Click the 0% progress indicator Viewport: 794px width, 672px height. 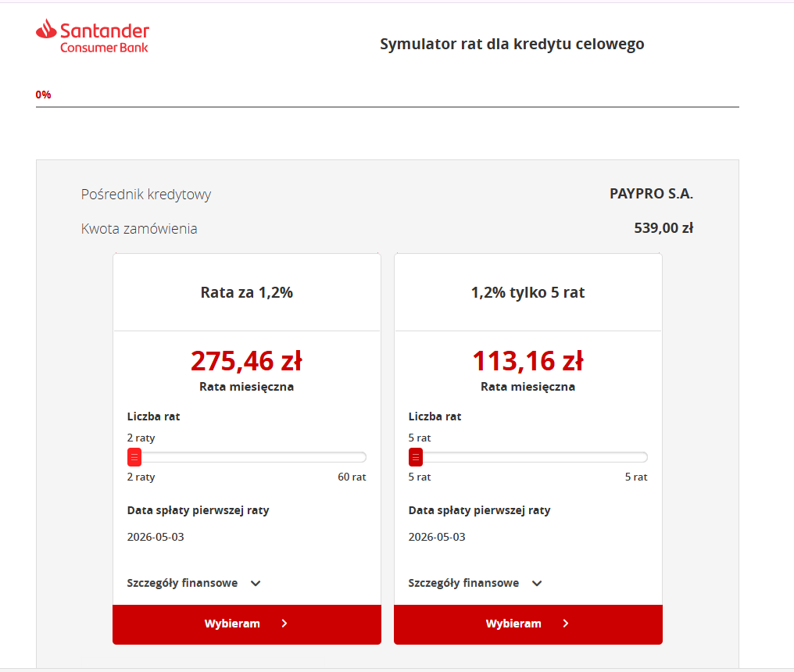tap(43, 95)
